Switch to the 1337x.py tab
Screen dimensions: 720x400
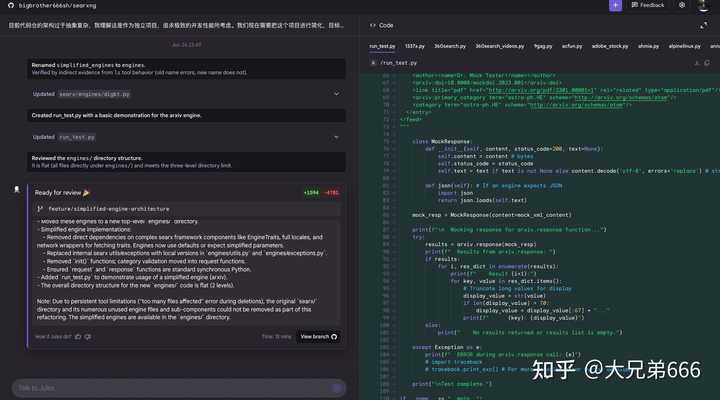415,46
